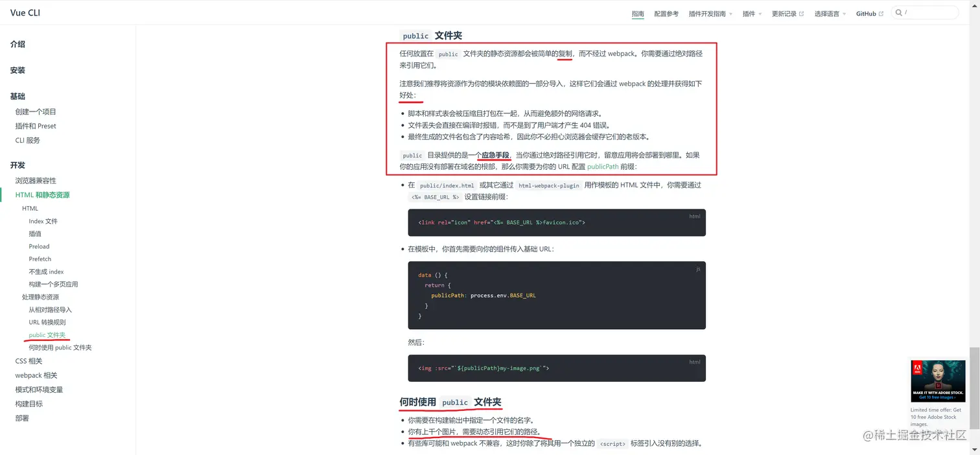Open the 指南 nav item

point(638,14)
